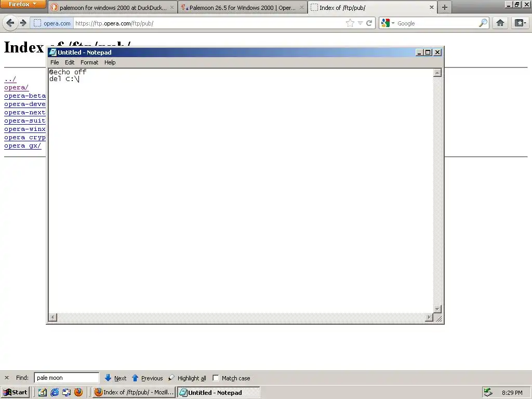The width and height of the screenshot is (532, 399).
Task: Open the opera-beta directory link
Action: [25, 96]
